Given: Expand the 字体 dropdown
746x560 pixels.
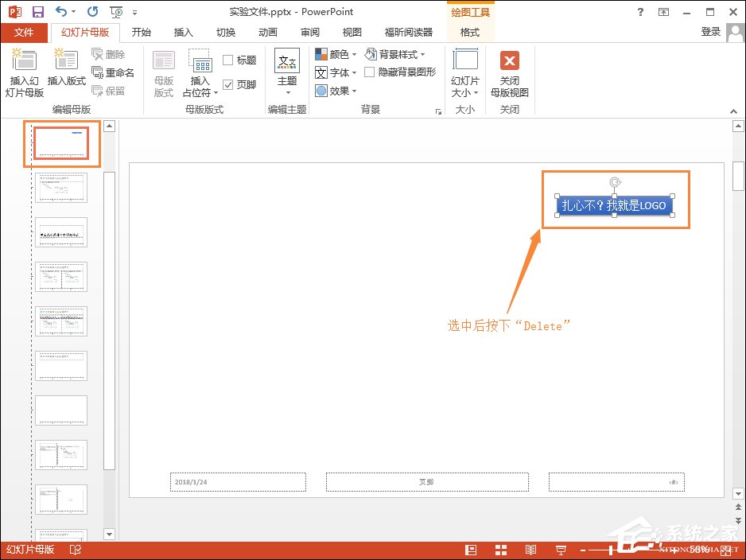Looking at the screenshot, I should [334, 72].
